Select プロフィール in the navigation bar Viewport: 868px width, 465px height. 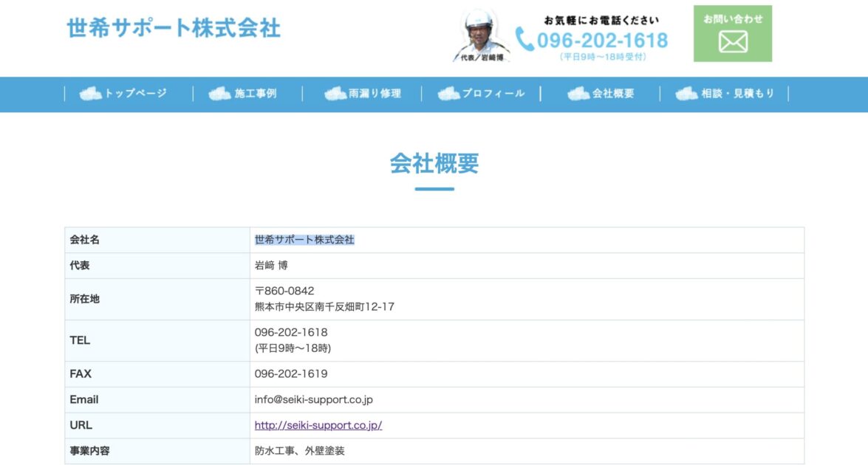pyautogui.click(x=493, y=94)
